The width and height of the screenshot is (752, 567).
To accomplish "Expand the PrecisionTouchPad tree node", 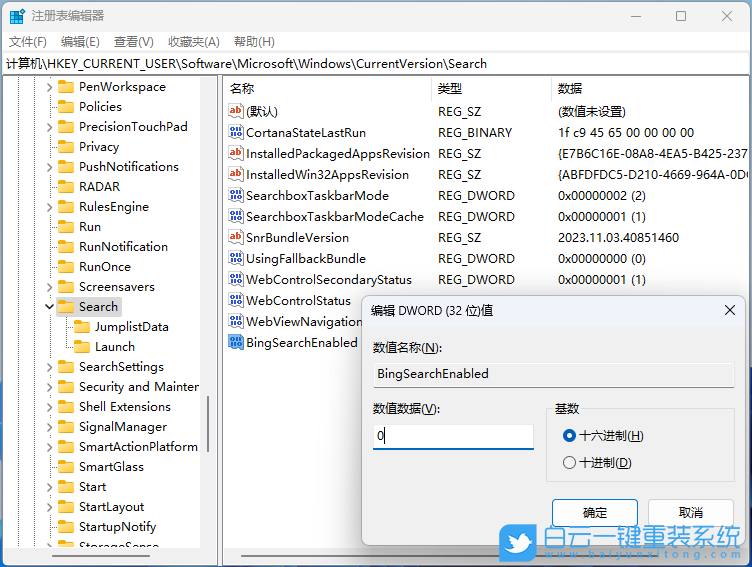I will pyautogui.click(x=49, y=127).
